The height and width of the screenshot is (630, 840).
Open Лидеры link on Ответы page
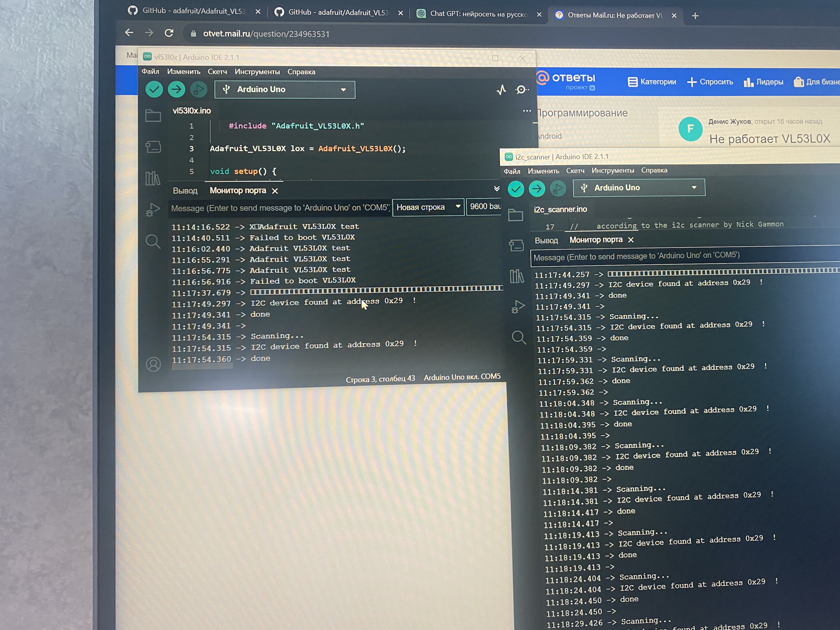tap(763, 82)
